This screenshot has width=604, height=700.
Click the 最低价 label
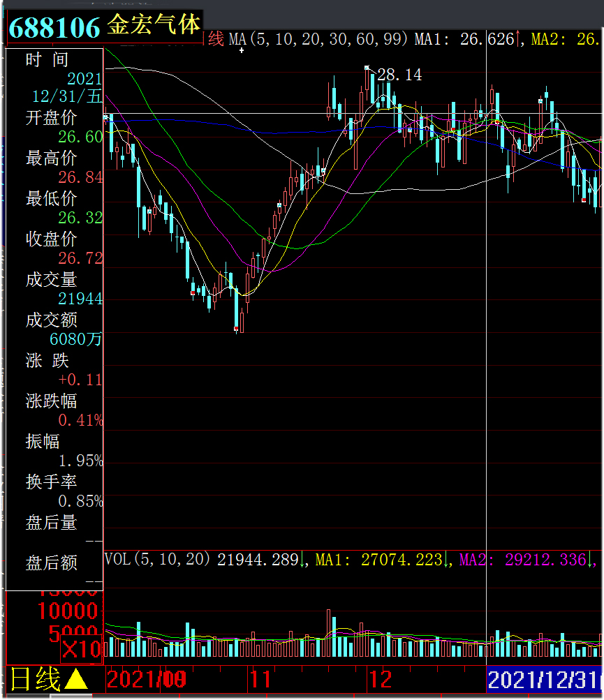(x=51, y=199)
